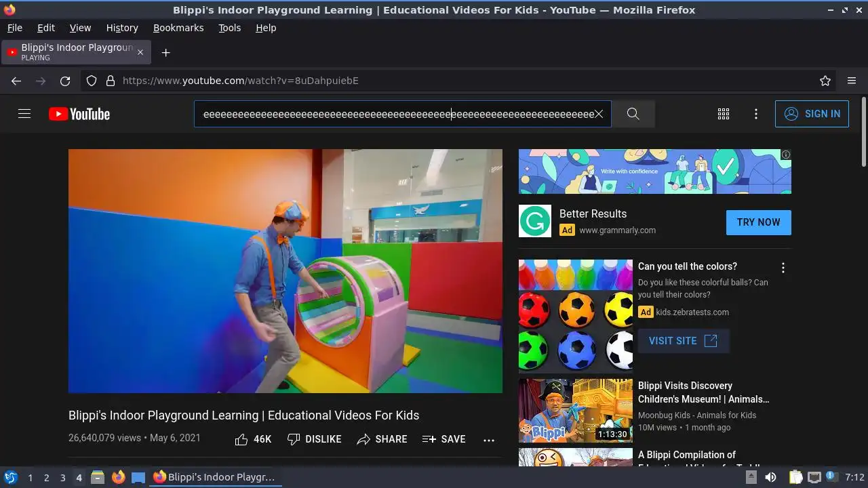Open tracking protection shield info
Screen dimensions: 868x488
92,81
